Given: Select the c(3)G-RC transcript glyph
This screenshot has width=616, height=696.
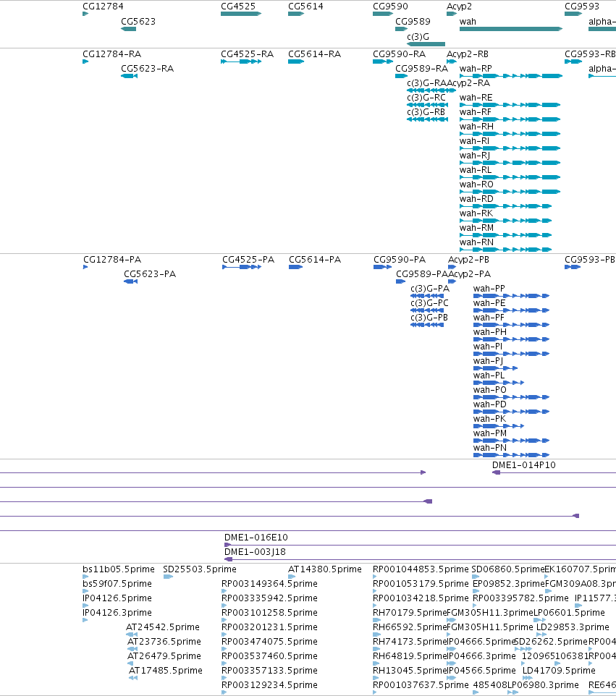Looking at the screenshot, I should click(x=427, y=105).
